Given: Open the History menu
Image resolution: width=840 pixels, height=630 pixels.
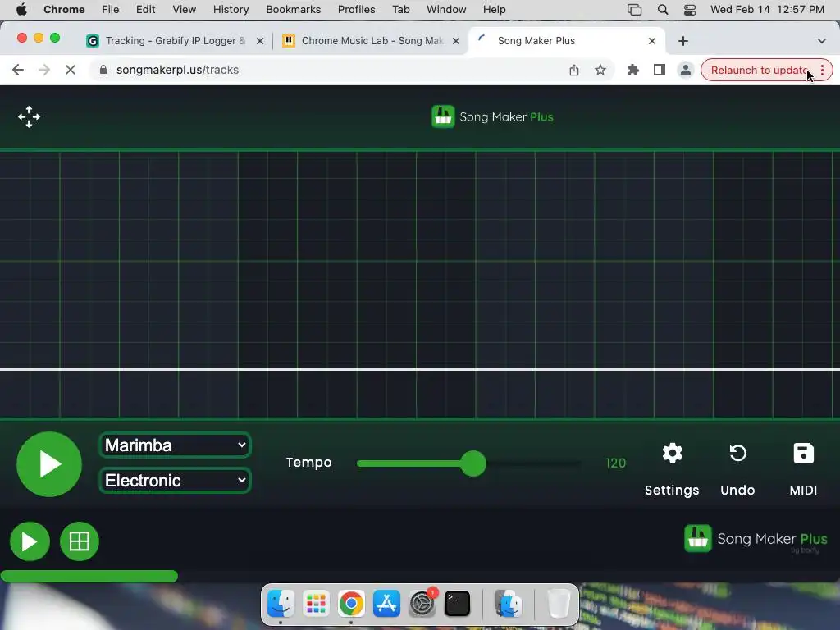Looking at the screenshot, I should click(231, 10).
